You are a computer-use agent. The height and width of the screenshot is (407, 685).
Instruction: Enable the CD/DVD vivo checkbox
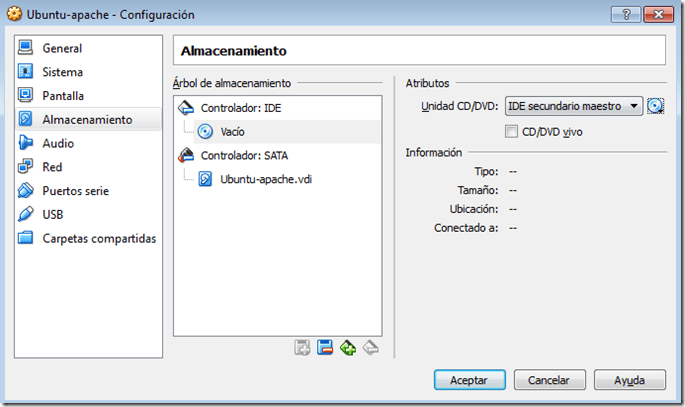(512, 131)
